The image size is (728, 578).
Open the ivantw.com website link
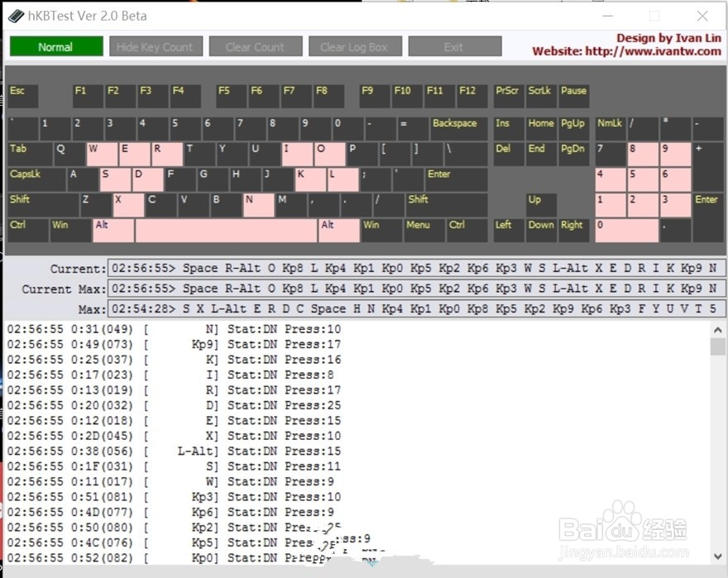coord(626,51)
